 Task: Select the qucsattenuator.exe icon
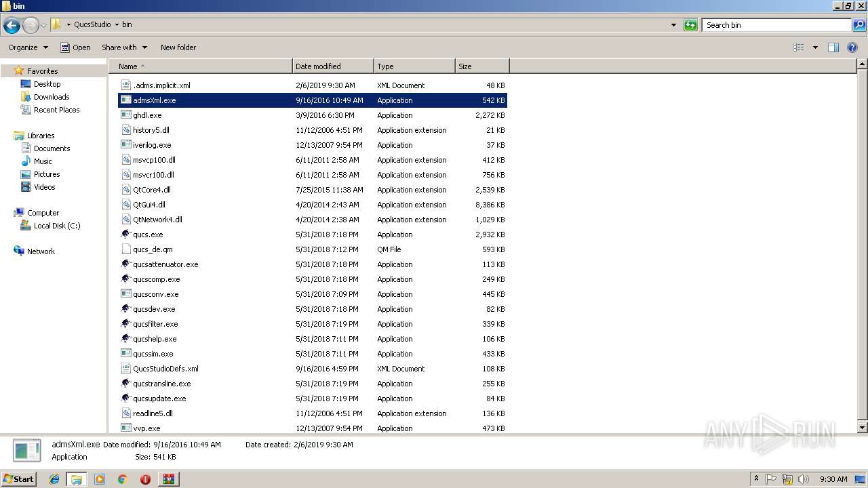click(125, 264)
